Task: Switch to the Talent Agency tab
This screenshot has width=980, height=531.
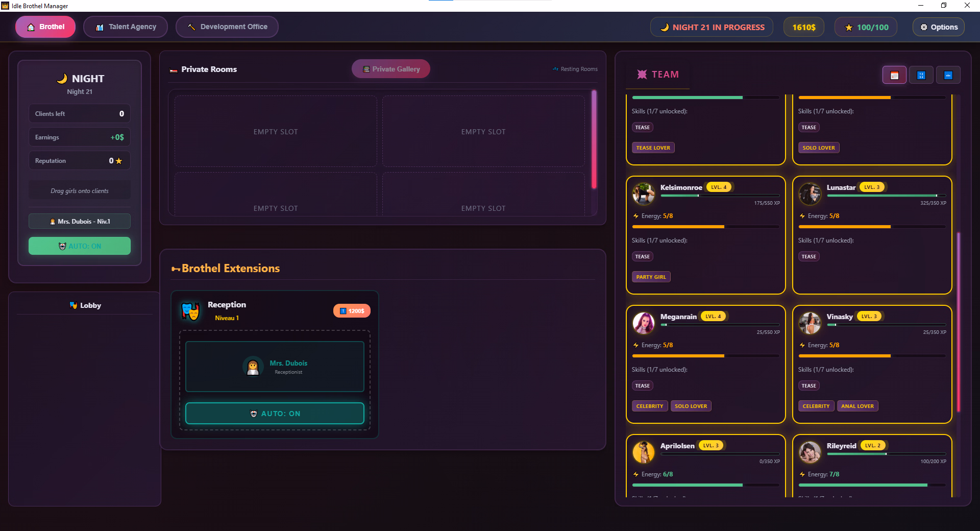Action: click(126, 27)
